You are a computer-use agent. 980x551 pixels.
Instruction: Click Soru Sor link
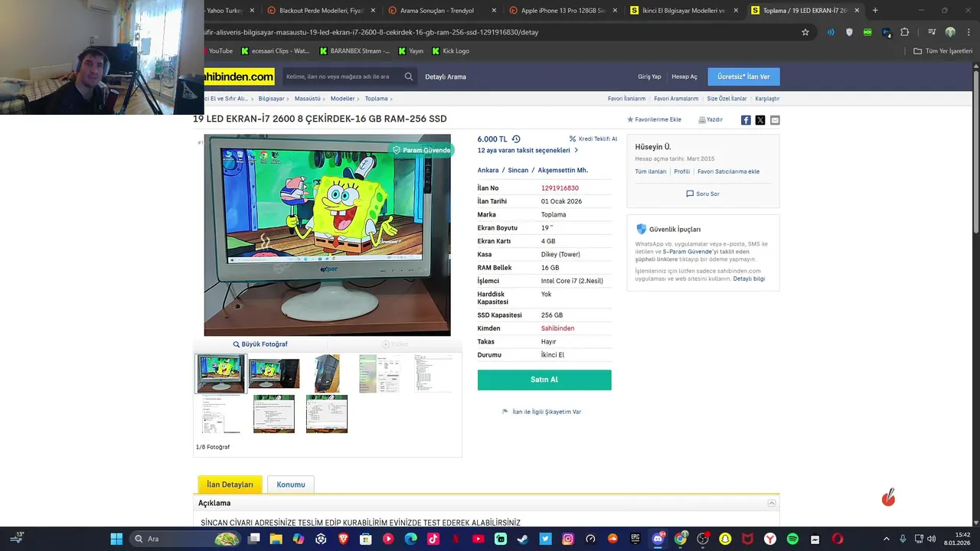pos(703,194)
